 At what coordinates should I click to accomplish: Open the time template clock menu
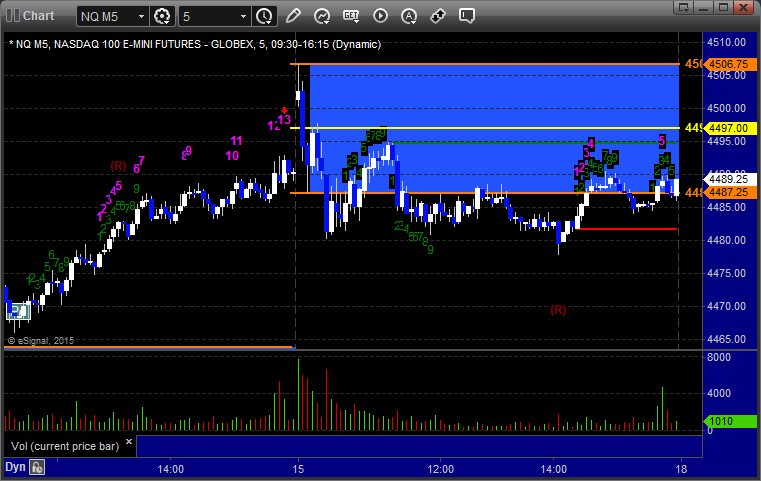click(x=265, y=17)
